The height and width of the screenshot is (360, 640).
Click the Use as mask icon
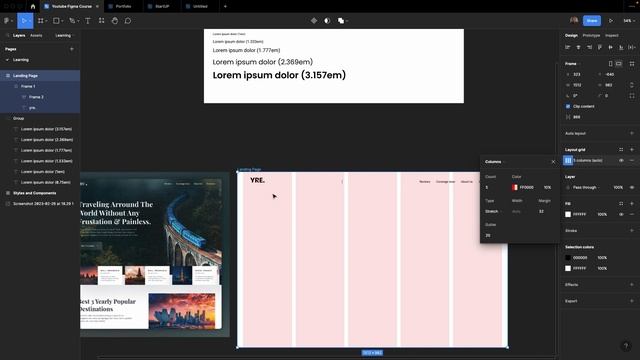click(327, 20)
